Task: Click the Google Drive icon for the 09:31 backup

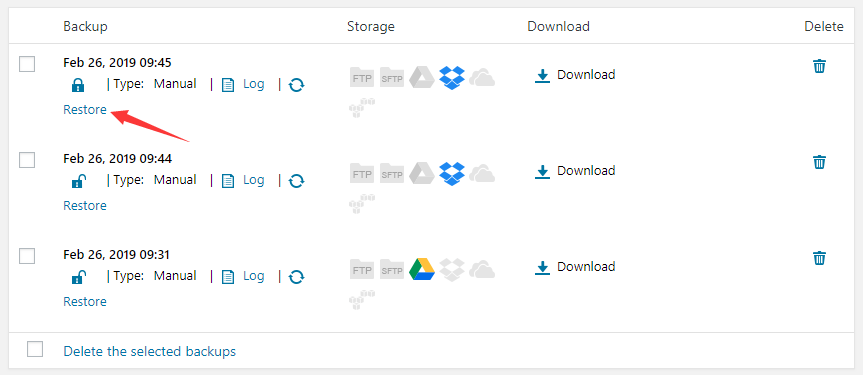Action: 422,269
